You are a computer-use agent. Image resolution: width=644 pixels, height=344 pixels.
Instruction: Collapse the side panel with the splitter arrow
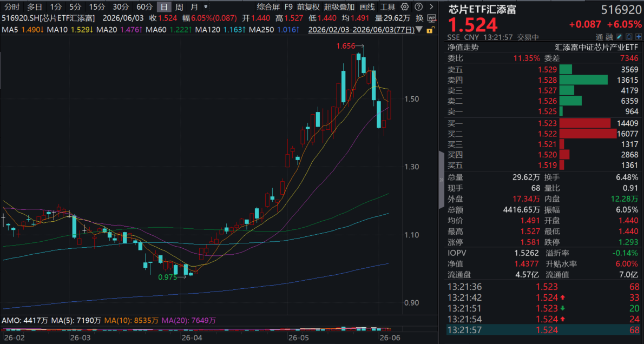(x=442, y=180)
